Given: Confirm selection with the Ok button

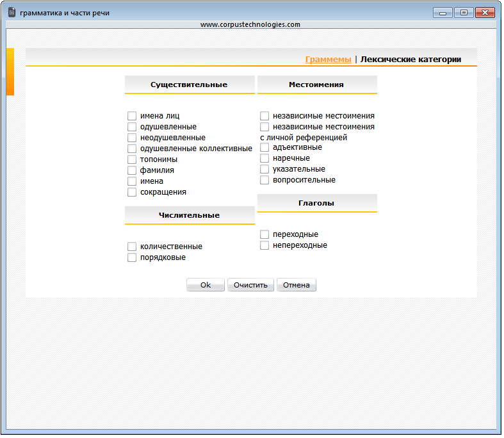Looking at the screenshot, I should [x=206, y=285].
